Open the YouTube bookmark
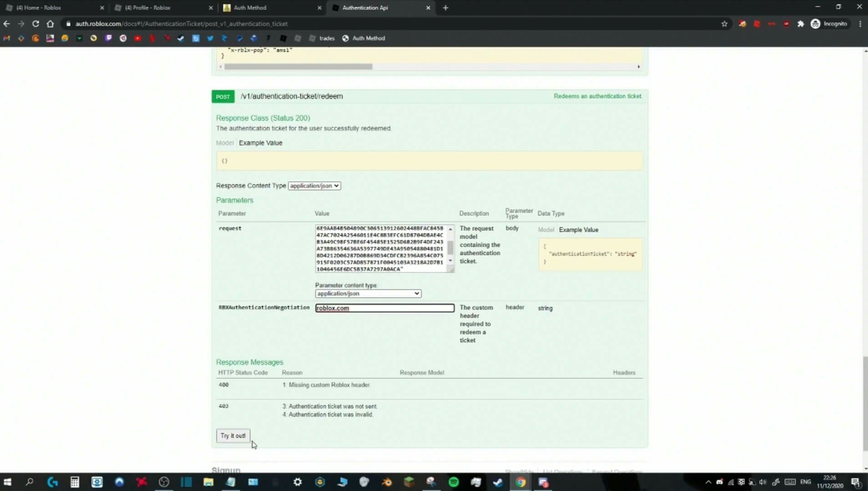868x491 pixels. coord(137,38)
